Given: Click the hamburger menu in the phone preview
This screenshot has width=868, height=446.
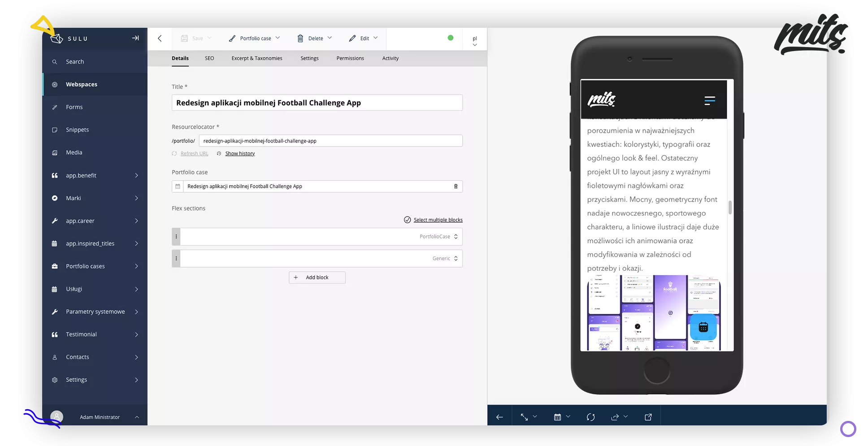Looking at the screenshot, I should point(709,100).
